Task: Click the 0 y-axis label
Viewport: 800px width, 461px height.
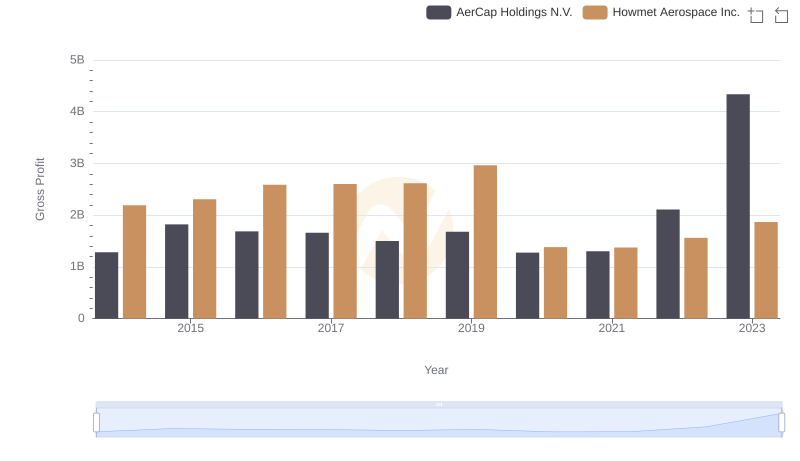Action: coord(81,318)
